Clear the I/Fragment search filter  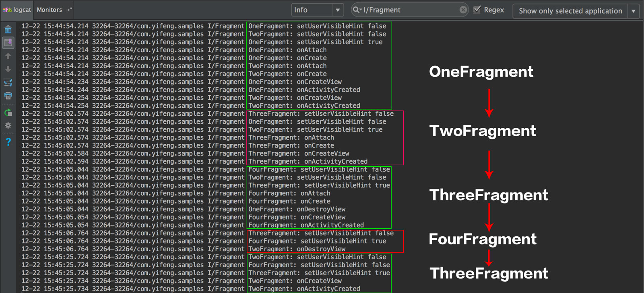(463, 10)
